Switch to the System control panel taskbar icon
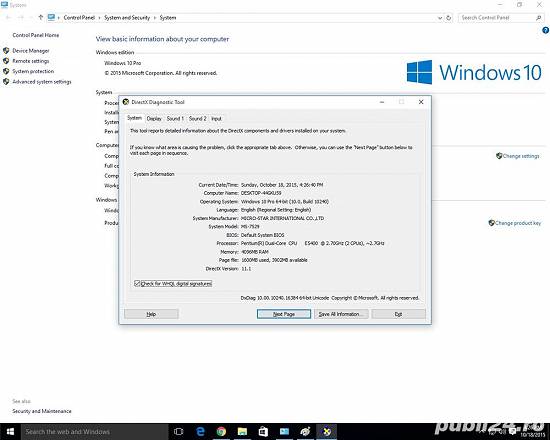This screenshot has height=440, width=550. [x=284, y=432]
